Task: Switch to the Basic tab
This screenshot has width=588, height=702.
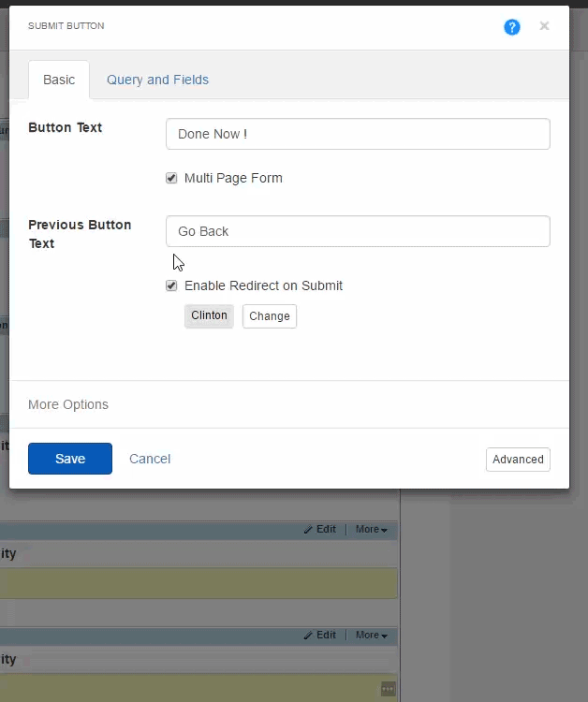Action: pos(59,80)
